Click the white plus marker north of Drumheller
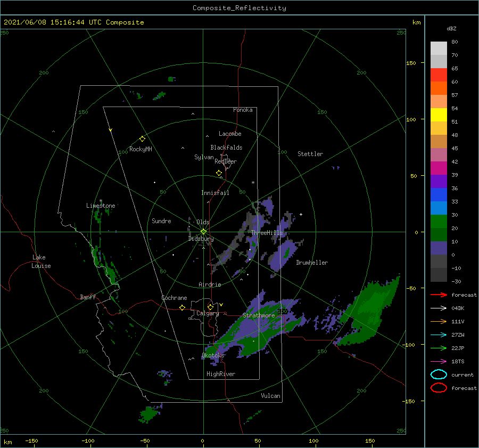 [x=301, y=214]
